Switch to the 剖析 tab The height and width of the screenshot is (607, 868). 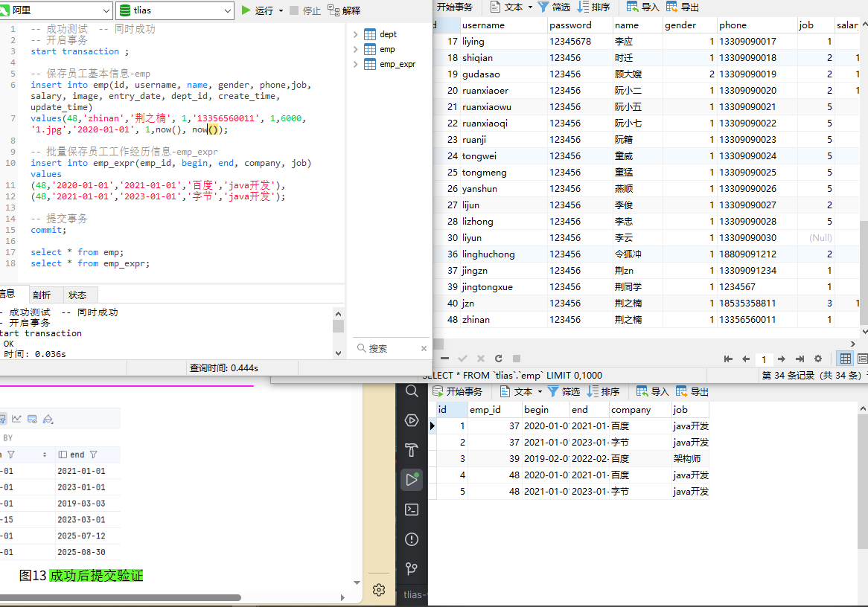42,295
